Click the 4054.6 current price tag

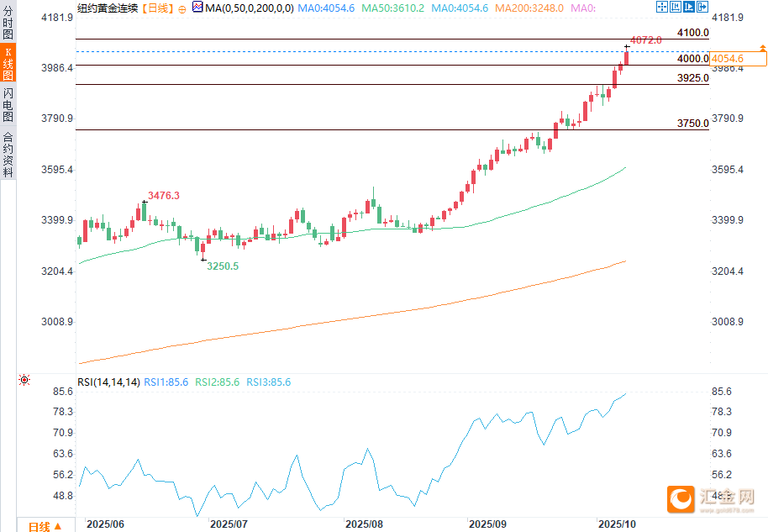(x=728, y=59)
